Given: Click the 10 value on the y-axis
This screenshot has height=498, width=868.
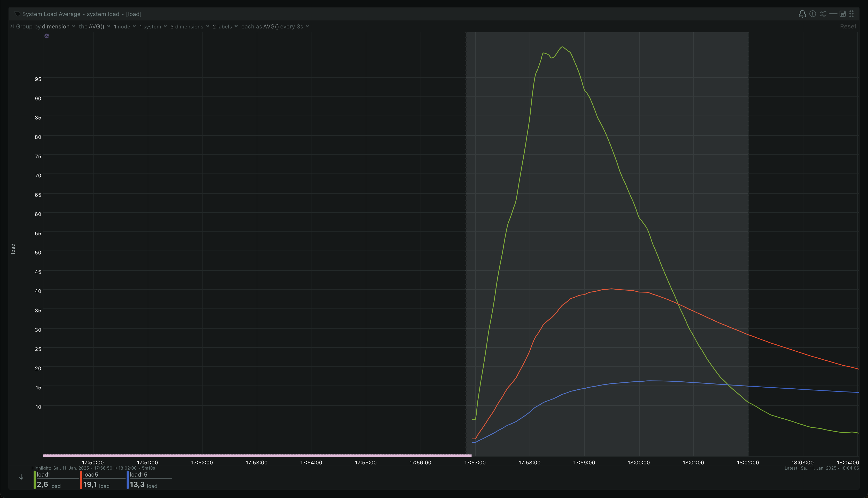Looking at the screenshot, I should click(x=38, y=407).
